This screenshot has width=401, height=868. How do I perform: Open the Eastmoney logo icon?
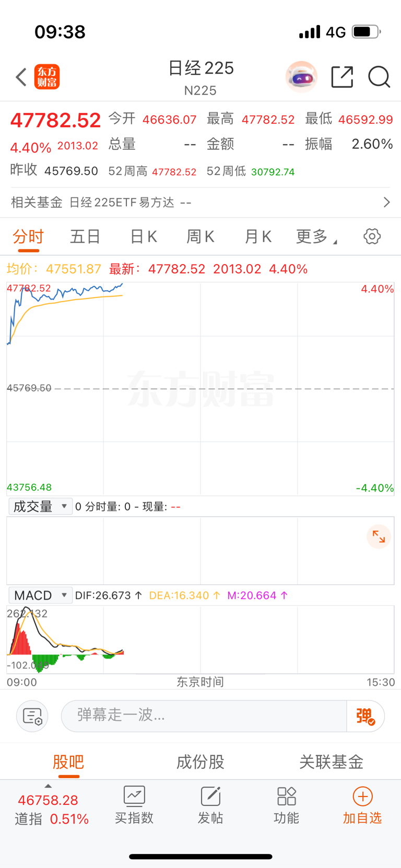click(x=47, y=77)
